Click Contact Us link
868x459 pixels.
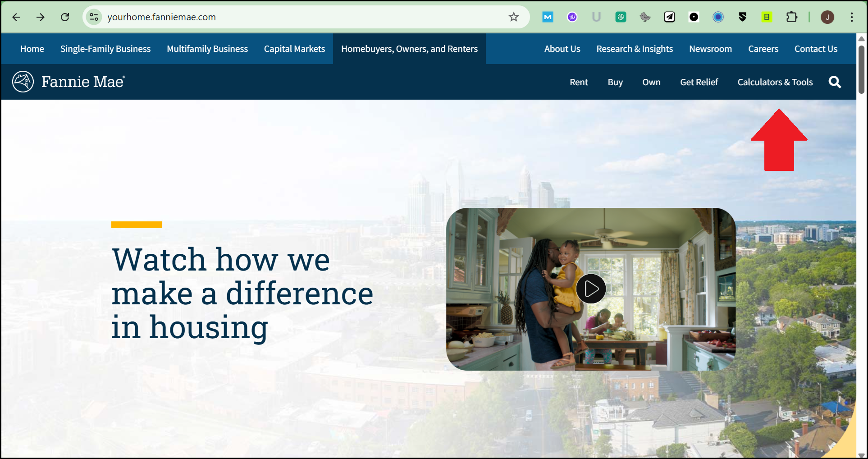[x=816, y=49]
